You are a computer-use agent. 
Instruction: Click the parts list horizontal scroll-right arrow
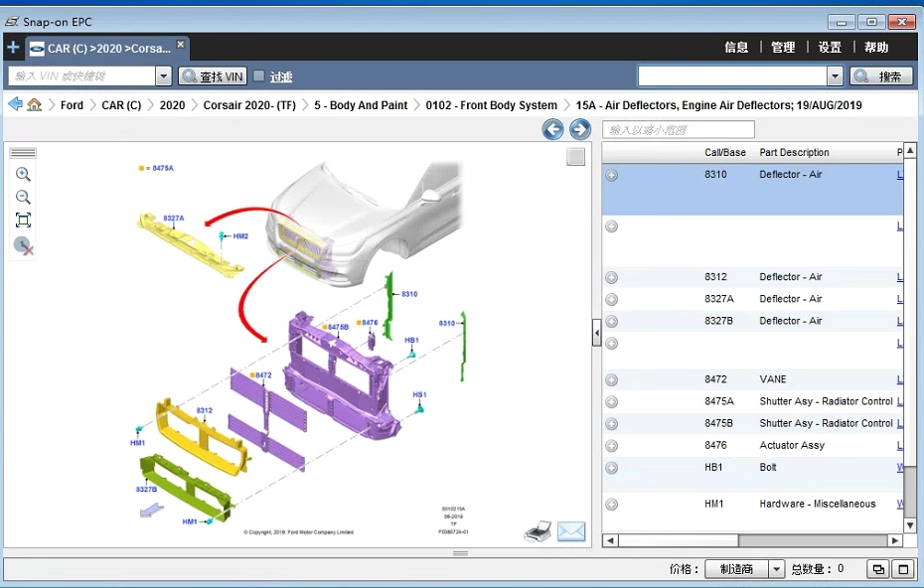pos(895,540)
